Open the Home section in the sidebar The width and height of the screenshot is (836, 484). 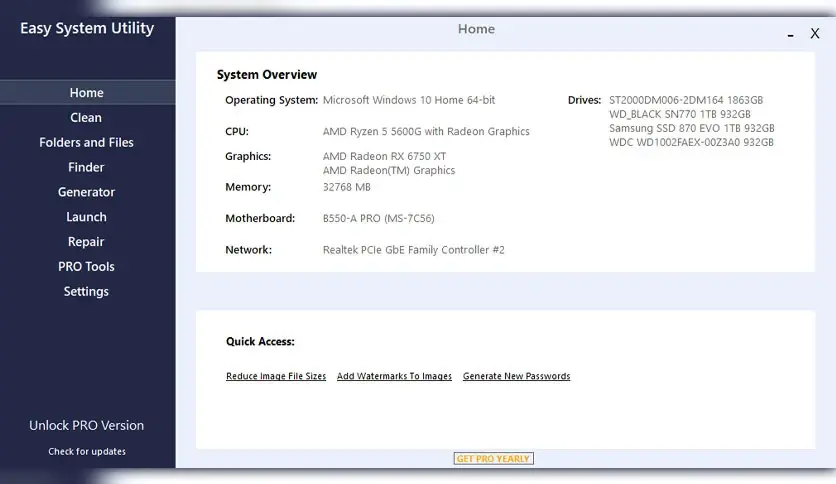pos(87,93)
